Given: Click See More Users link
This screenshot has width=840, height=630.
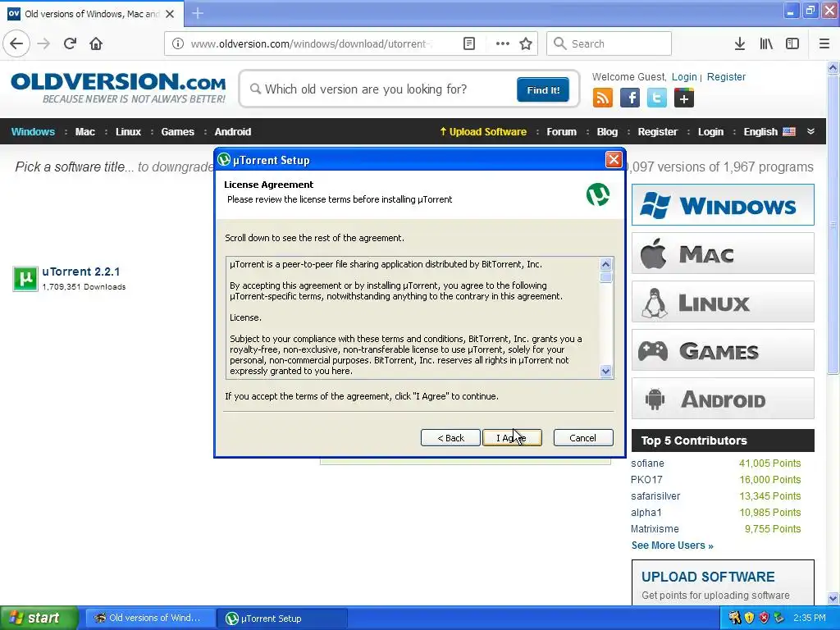Looking at the screenshot, I should (673, 546).
